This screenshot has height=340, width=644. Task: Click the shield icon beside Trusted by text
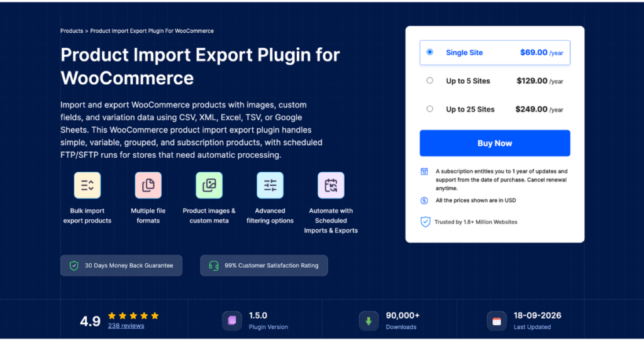point(425,222)
